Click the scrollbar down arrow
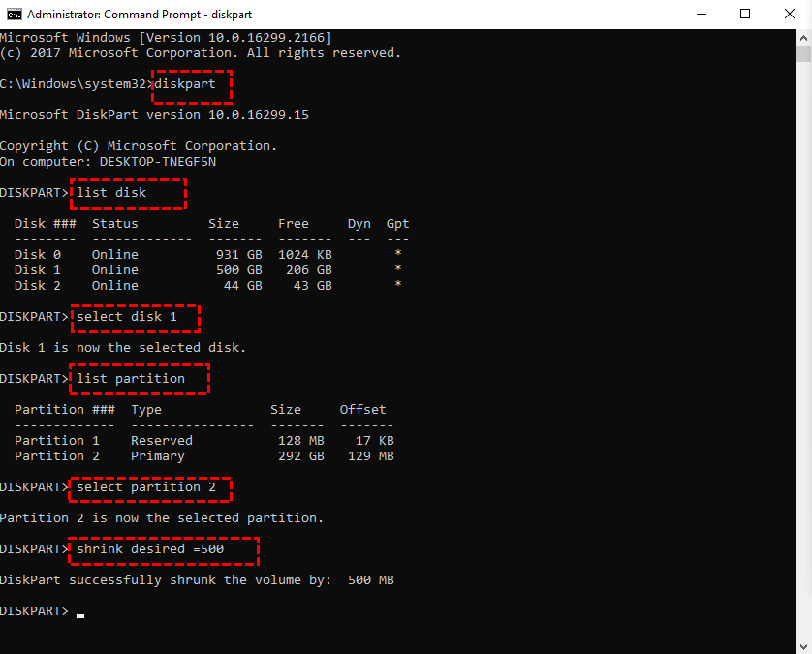Screen dimensions: 812x654 804,646
